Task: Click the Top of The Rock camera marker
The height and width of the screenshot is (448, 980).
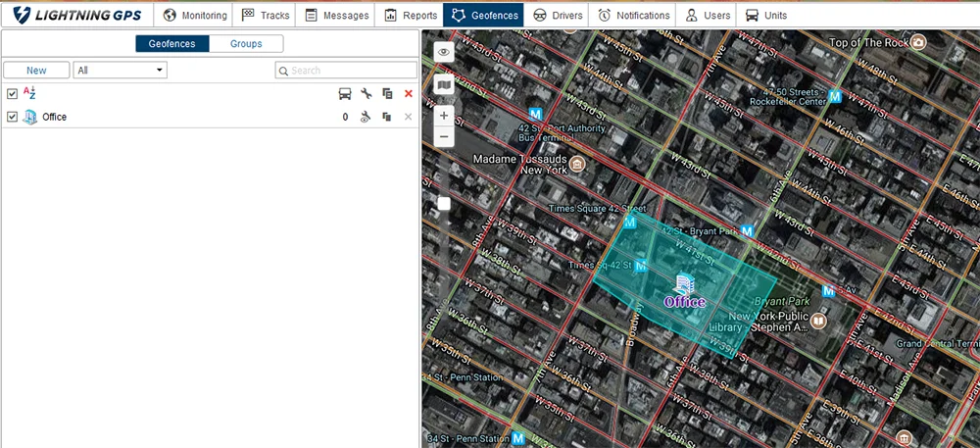Action: (x=917, y=42)
